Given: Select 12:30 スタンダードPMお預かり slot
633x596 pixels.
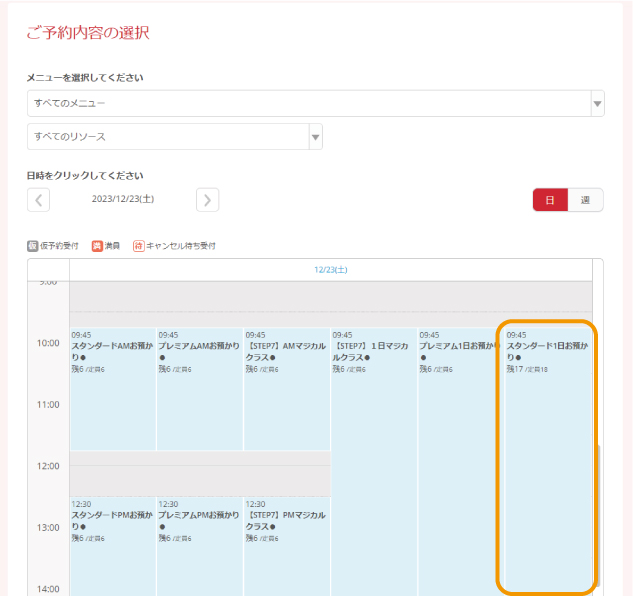Looking at the screenshot, I should click(113, 546).
